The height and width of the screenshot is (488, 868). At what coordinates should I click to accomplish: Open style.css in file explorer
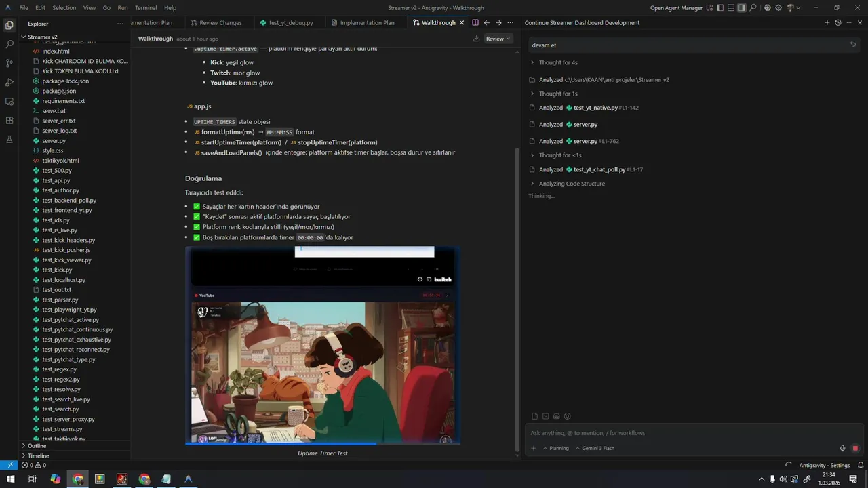point(53,150)
